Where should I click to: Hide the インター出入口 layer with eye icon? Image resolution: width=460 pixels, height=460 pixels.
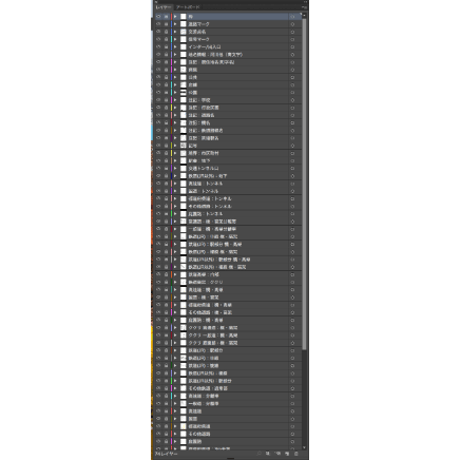coord(158,47)
